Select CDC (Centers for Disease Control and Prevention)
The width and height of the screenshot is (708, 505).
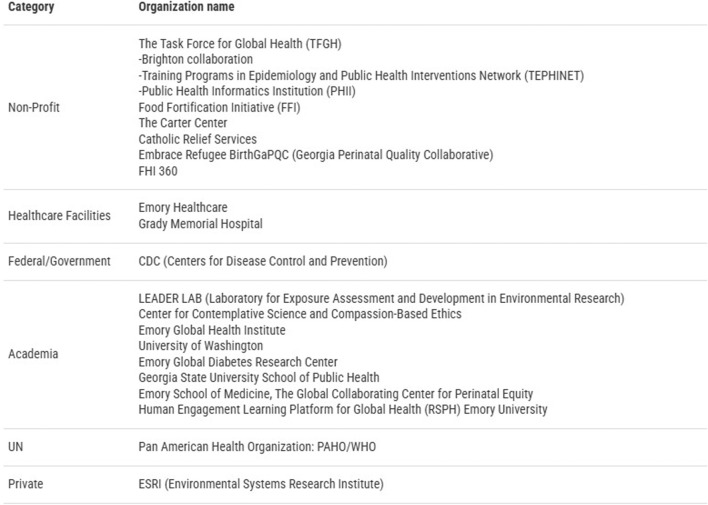pos(263,261)
